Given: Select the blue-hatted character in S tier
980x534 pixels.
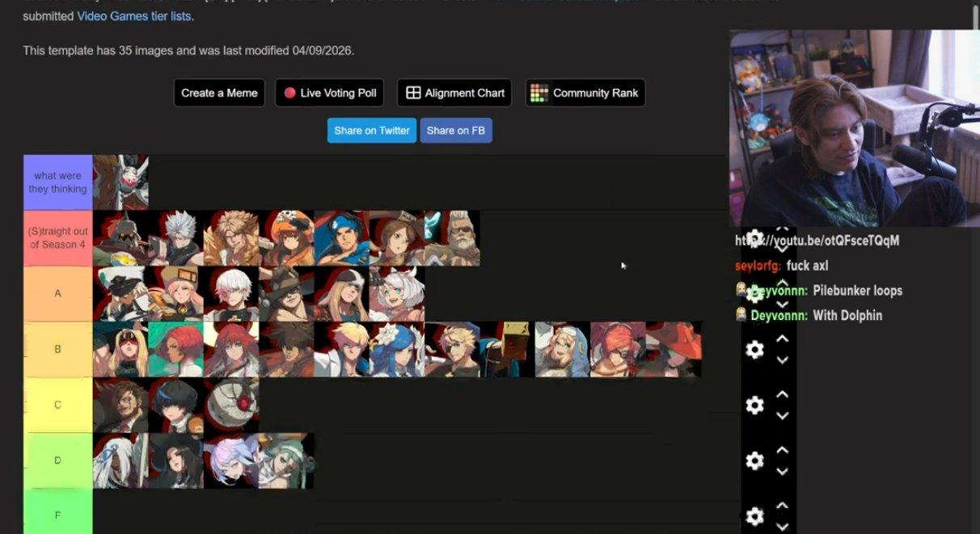Looking at the screenshot, I should pos(341,238).
